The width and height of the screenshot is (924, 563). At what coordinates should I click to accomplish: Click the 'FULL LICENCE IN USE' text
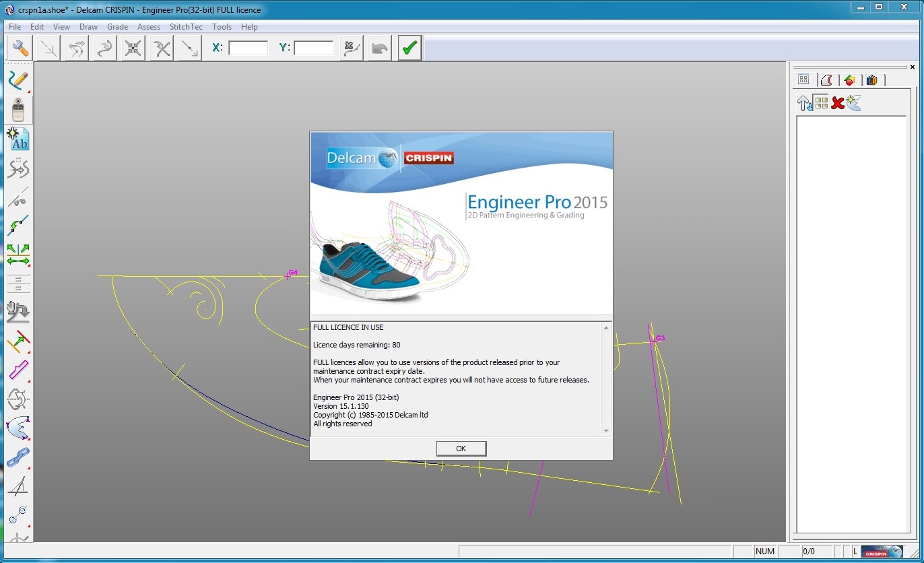click(x=348, y=327)
